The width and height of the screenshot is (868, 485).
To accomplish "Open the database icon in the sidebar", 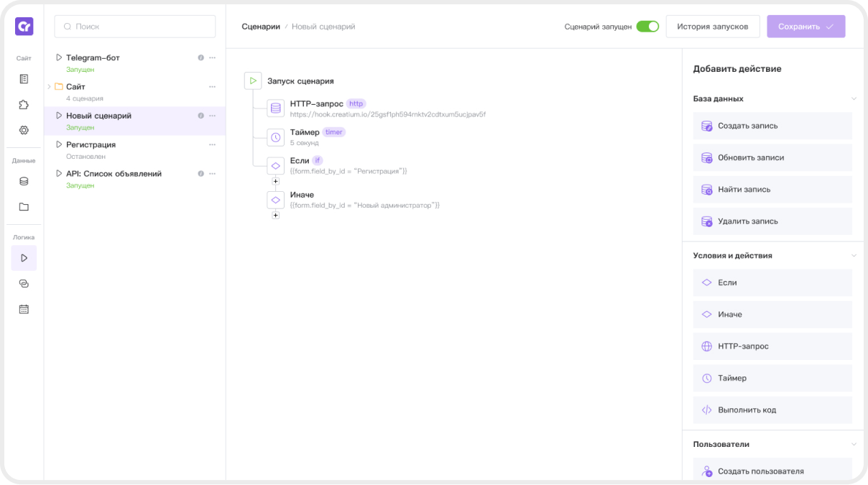I will tap(24, 181).
